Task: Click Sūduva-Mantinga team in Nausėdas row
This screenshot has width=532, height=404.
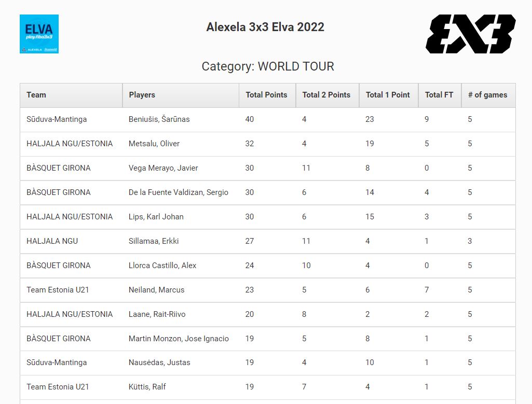Action: click(x=57, y=363)
